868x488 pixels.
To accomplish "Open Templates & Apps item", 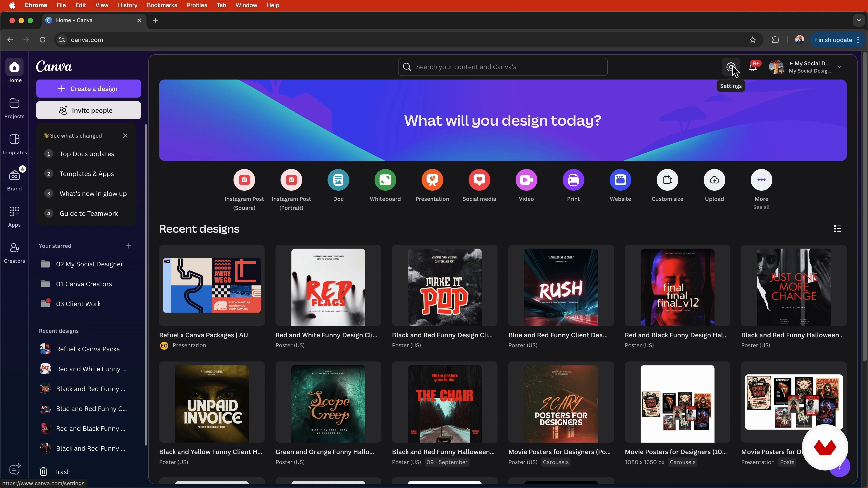I will [x=86, y=174].
